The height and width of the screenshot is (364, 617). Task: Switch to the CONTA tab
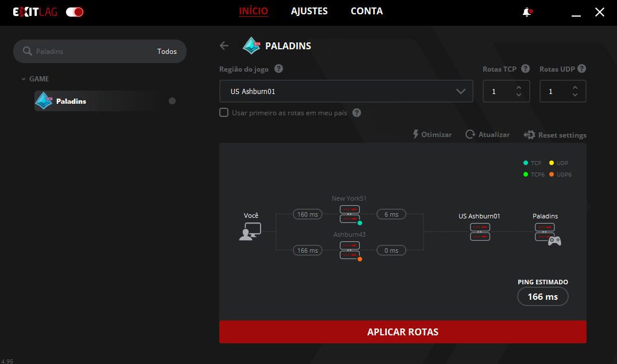[366, 11]
